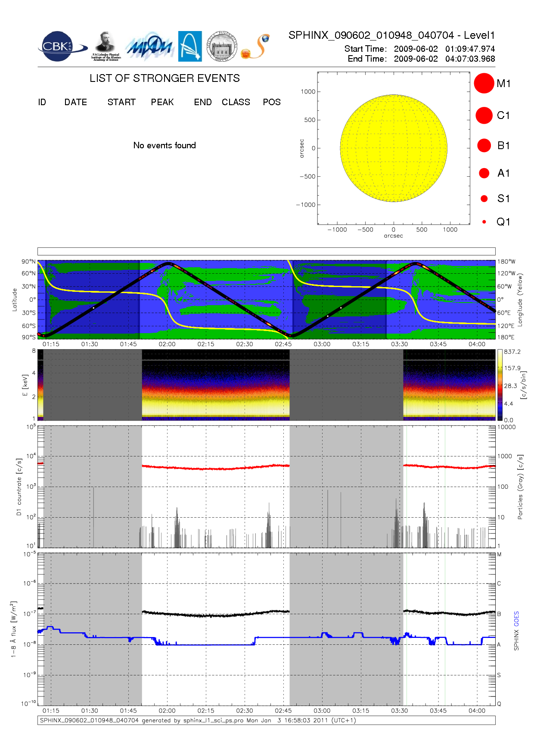Click the Lebedev Physical Institute portrait logo

click(106, 46)
